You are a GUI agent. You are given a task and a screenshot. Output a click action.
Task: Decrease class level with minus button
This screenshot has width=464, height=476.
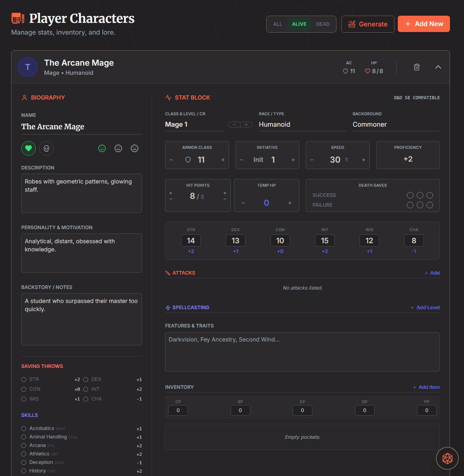pos(234,125)
